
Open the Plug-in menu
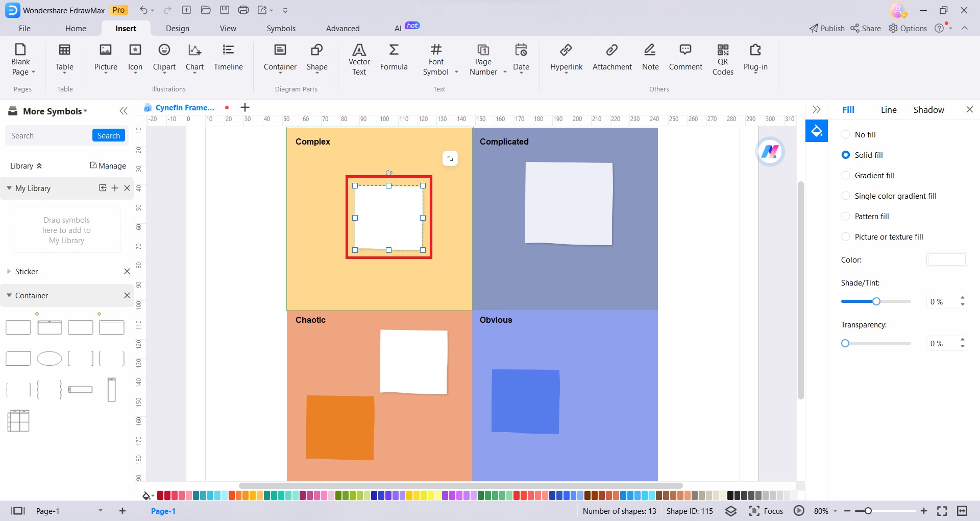(x=755, y=59)
